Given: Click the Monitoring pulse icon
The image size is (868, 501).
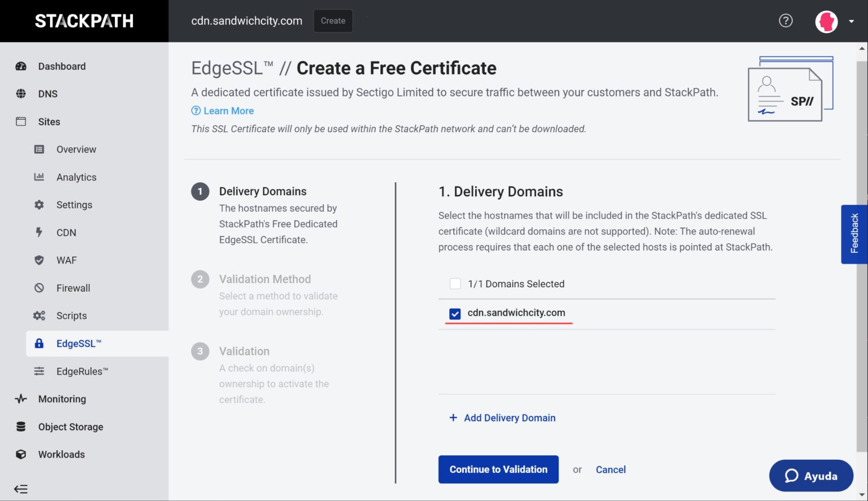Looking at the screenshot, I should click(21, 399).
